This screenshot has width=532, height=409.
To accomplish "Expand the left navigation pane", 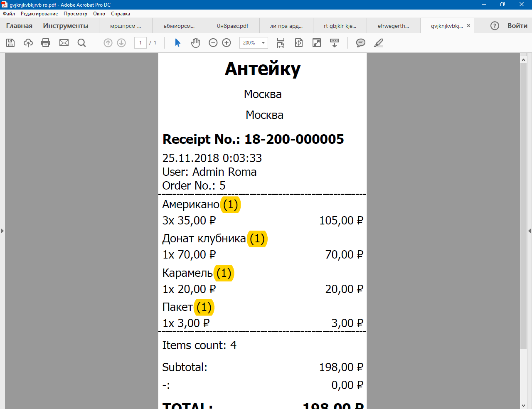I will tap(2, 231).
